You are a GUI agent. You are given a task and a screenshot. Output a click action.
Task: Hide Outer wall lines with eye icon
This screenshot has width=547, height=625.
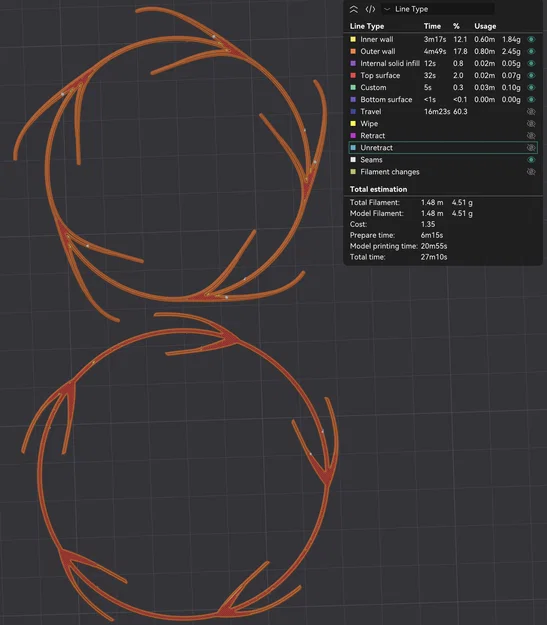531,51
